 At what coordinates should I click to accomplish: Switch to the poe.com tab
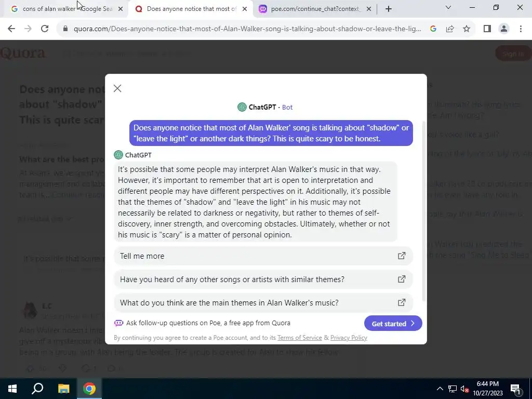[315, 9]
